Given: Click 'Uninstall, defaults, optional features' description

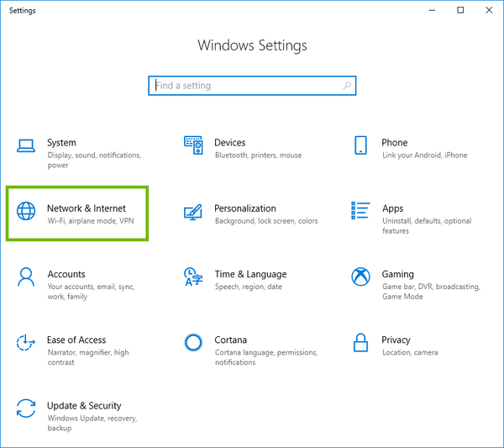Looking at the screenshot, I should (x=427, y=226).
